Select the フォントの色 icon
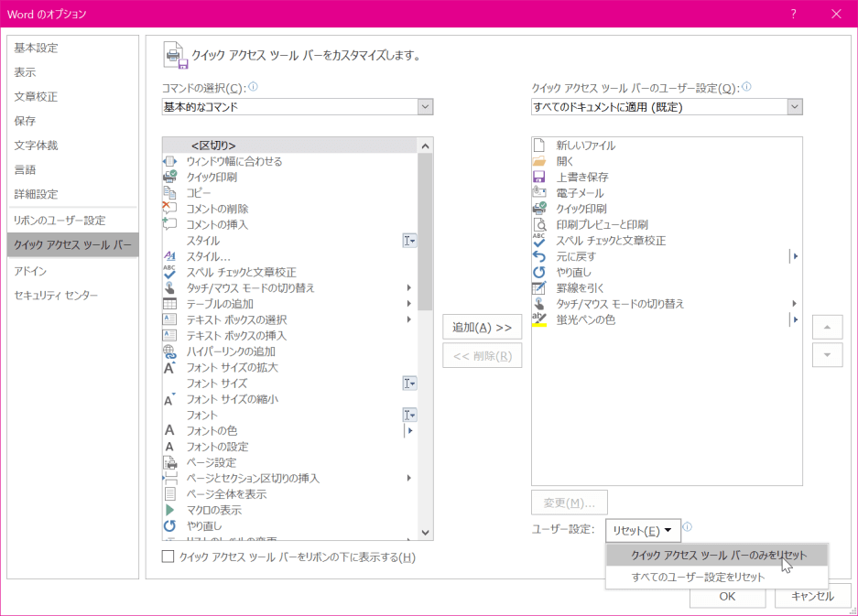Viewport: 858px width, 616px height. (169, 430)
